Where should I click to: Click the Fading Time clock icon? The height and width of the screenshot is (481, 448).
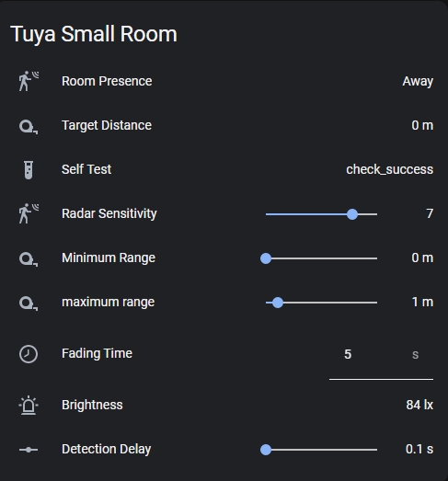[x=29, y=354]
